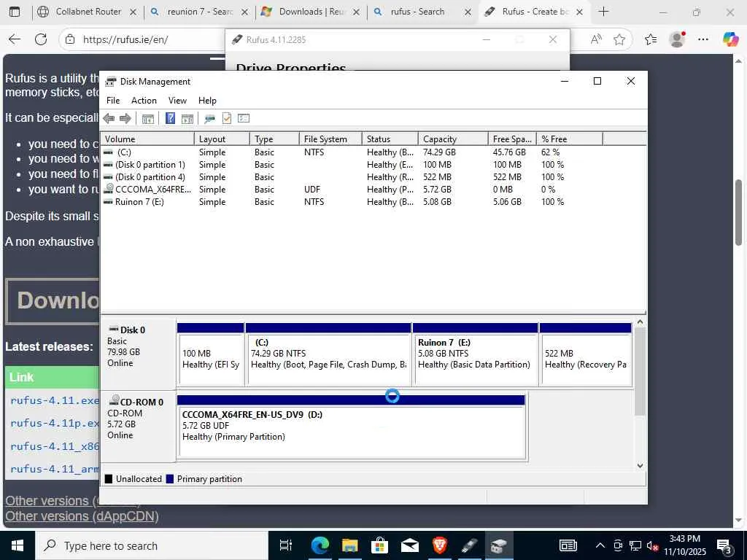Open the Edge profile avatar icon
The height and width of the screenshot is (560, 747).
(x=677, y=39)
